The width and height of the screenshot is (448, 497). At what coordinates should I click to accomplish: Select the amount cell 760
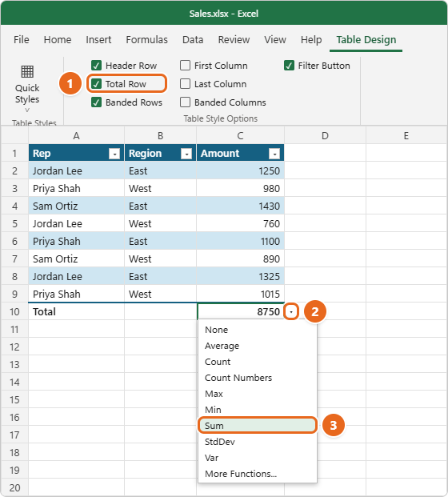tap(241, 224)
